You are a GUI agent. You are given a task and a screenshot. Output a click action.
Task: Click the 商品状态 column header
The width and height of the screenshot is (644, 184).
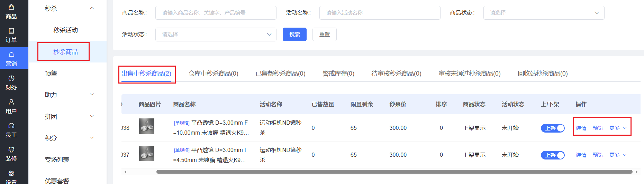point(474,104)
